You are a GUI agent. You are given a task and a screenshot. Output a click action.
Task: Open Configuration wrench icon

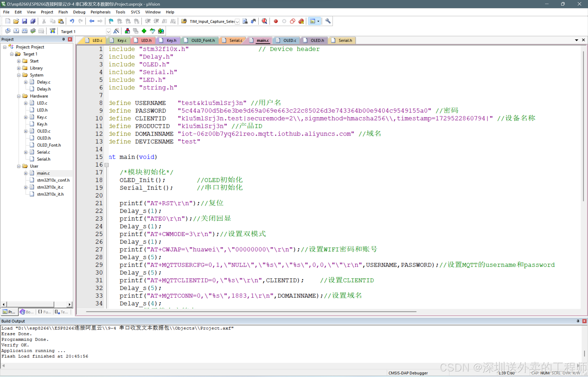[328, 21]
